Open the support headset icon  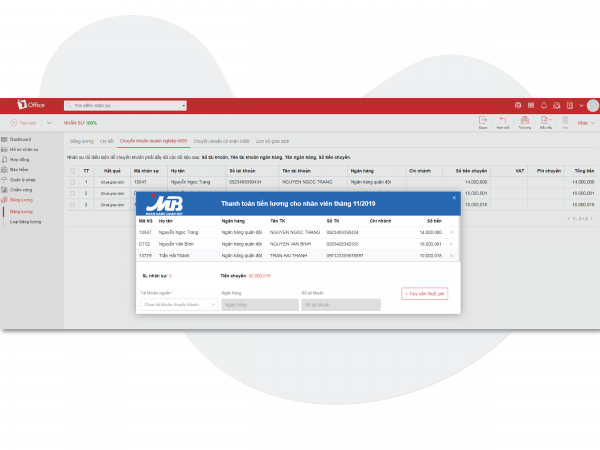pos(557,105)
